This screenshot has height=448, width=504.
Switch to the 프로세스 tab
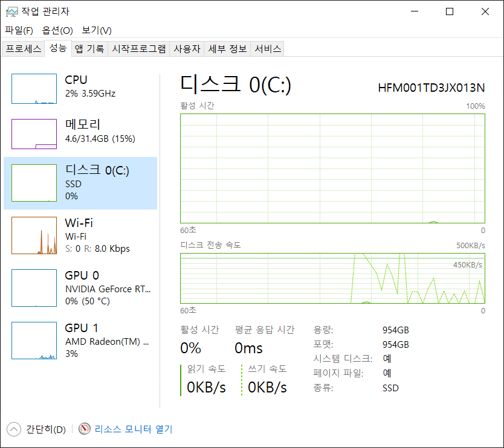pos(23,49)
